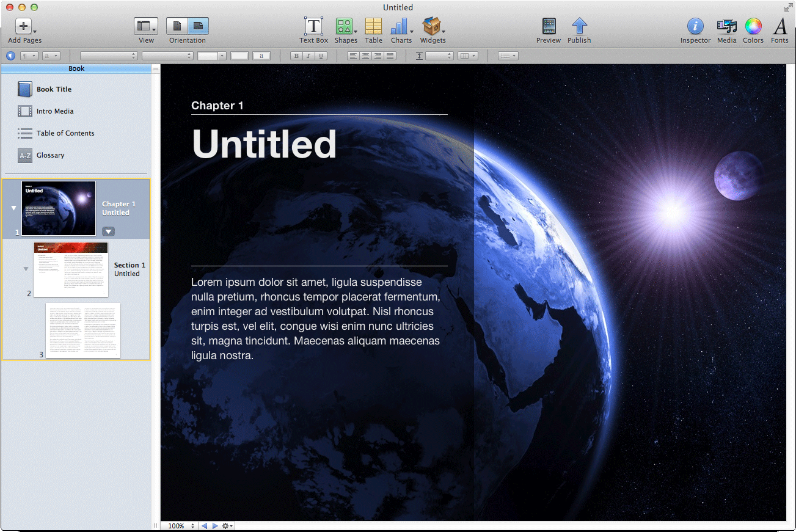Go to the next page arrow
The width and height of the screenshot is (796, 532).
215,526
